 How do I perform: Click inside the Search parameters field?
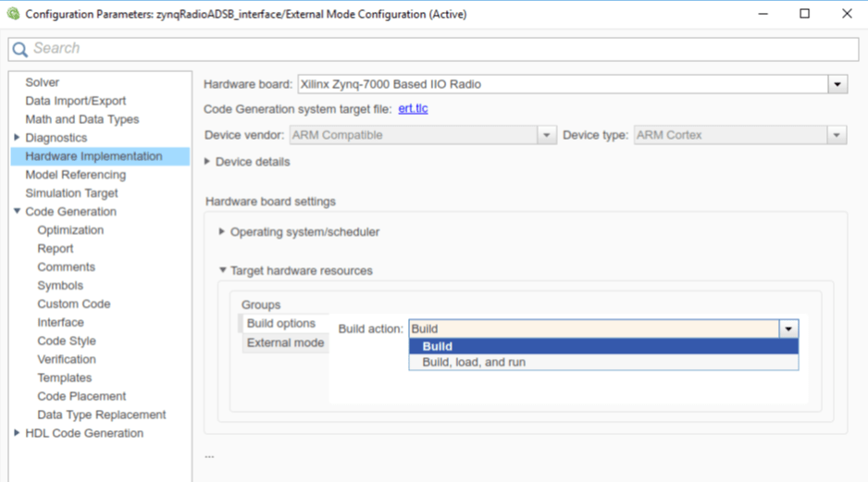pyautogui.click(x=435, y=49)
